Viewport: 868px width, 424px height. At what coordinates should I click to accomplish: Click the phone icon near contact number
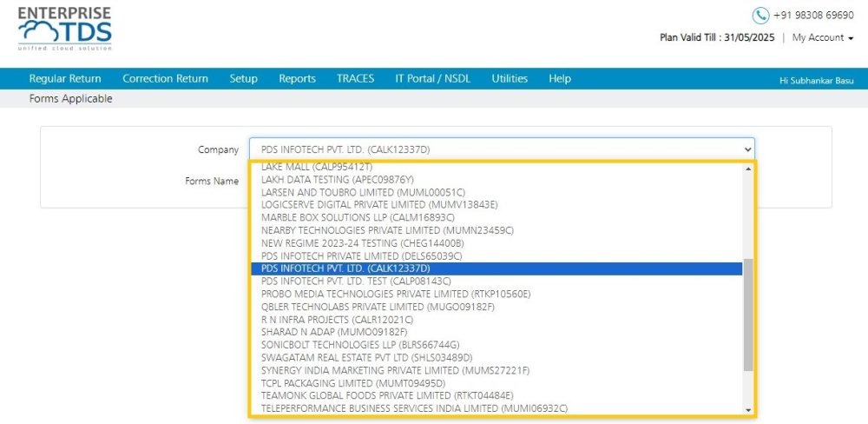(760, 15)
